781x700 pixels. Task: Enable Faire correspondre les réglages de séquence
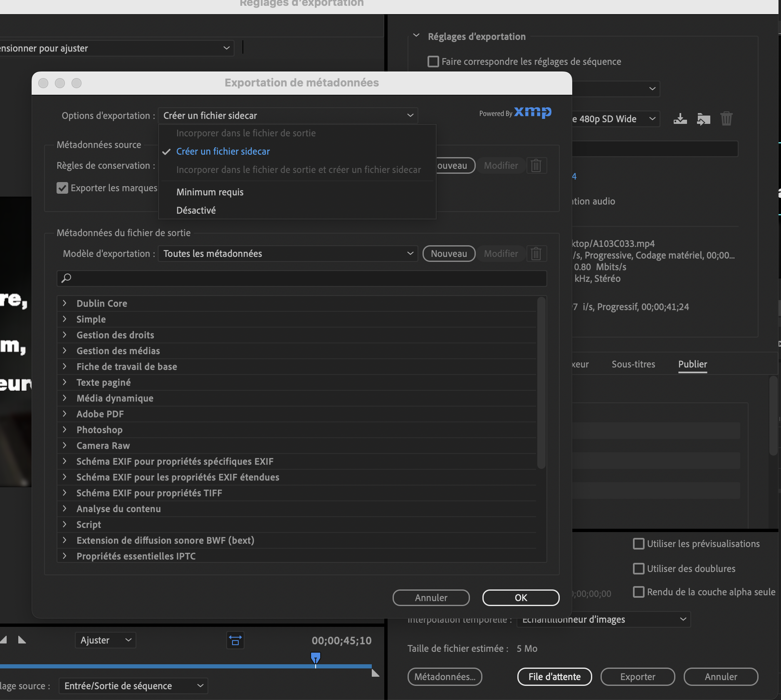tap(433, 62)
